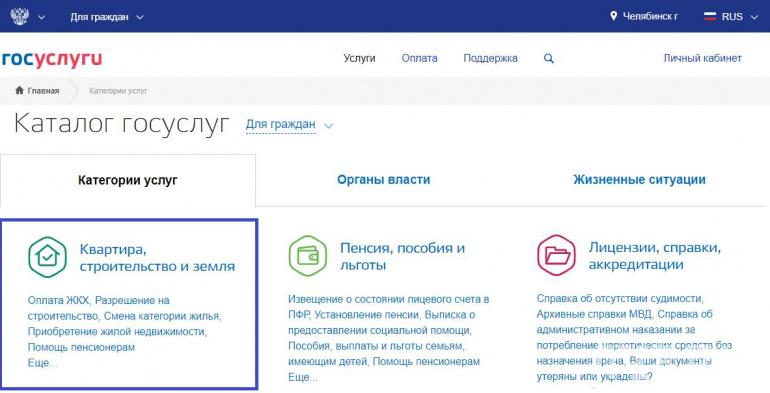
Task: Click the red folder icon for Лицензии category
Action: [556, 255]
